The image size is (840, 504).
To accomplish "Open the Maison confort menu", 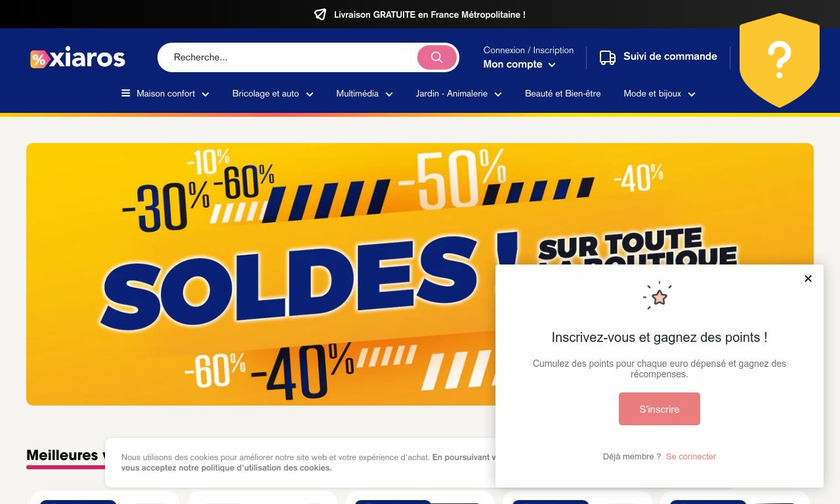I will tap(165, 94).
